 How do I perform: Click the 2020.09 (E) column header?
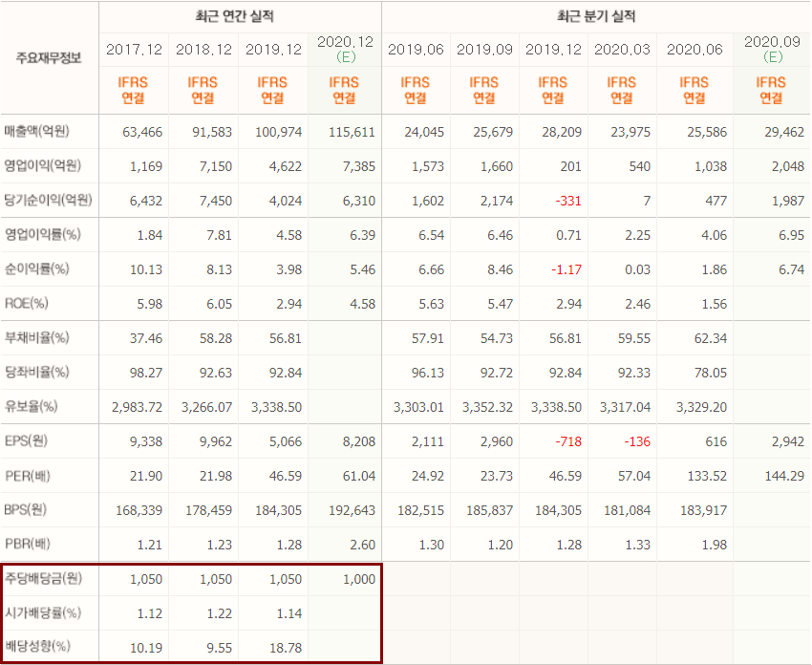772,49
